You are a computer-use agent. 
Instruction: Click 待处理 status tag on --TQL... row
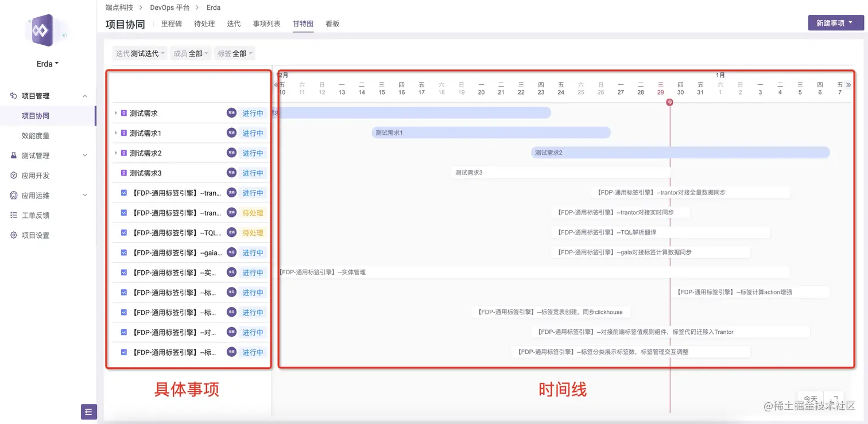(x=253, y=232)
